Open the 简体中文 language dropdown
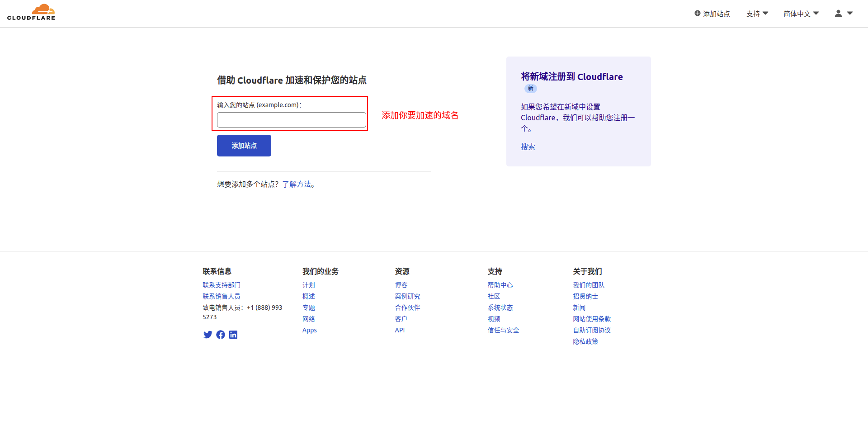 pos(800,14)
